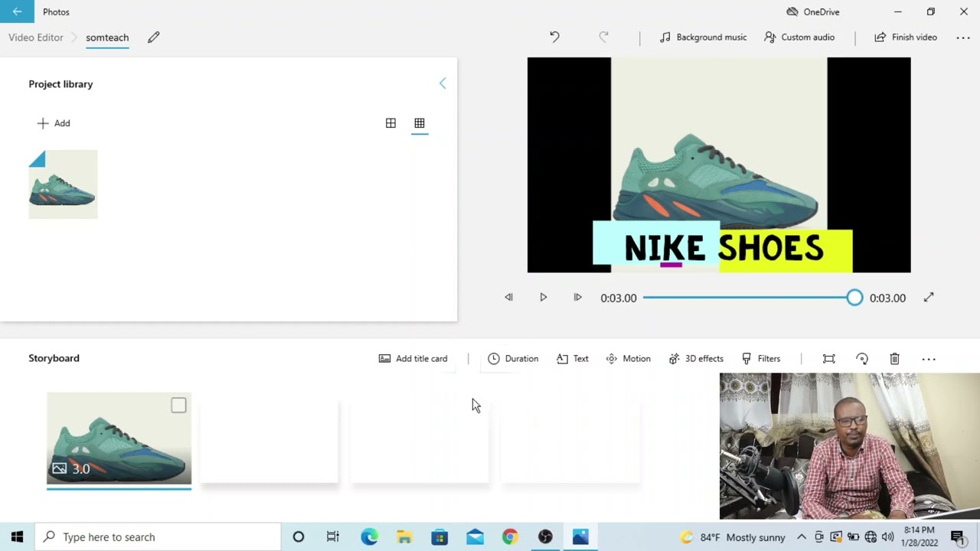The height and width of the screenshot is (551, 980).
Task: Undo the last edit
Action: pos(554,37)
